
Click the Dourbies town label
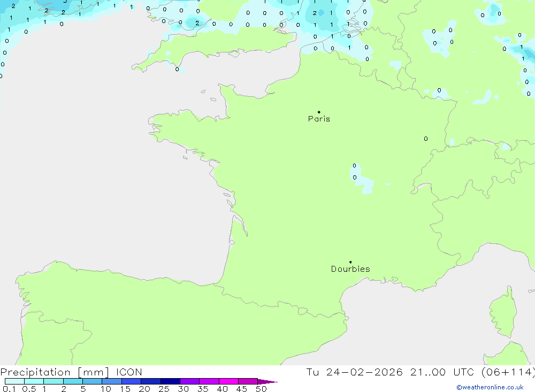pyautogui.click(x=350, y=269)
